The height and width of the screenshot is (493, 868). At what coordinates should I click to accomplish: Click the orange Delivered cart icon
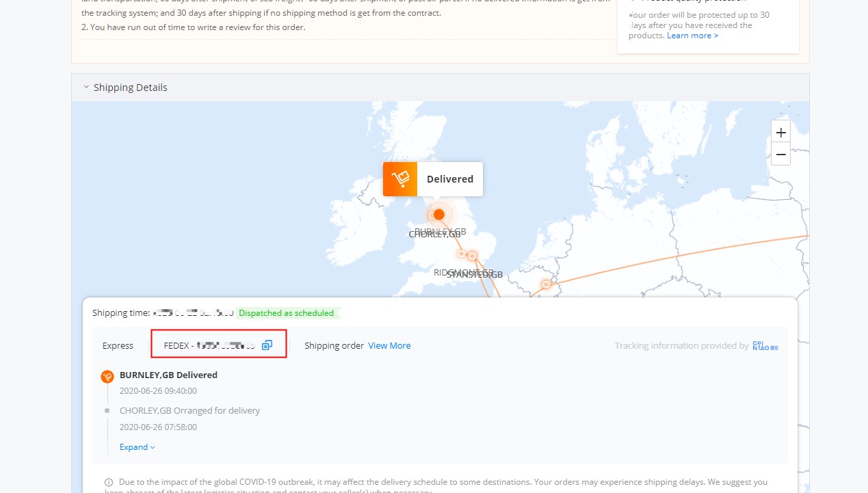(400, 179)
